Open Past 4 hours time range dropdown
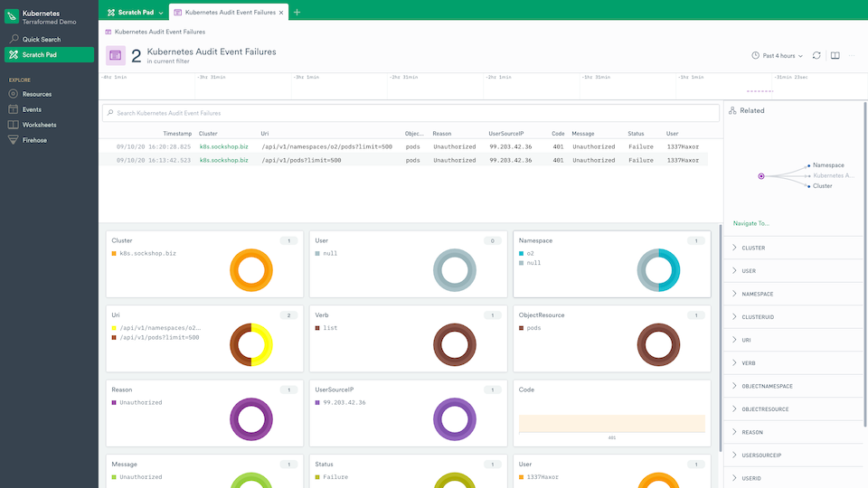Viewport: 868px width, 488px height. (778, 56)
